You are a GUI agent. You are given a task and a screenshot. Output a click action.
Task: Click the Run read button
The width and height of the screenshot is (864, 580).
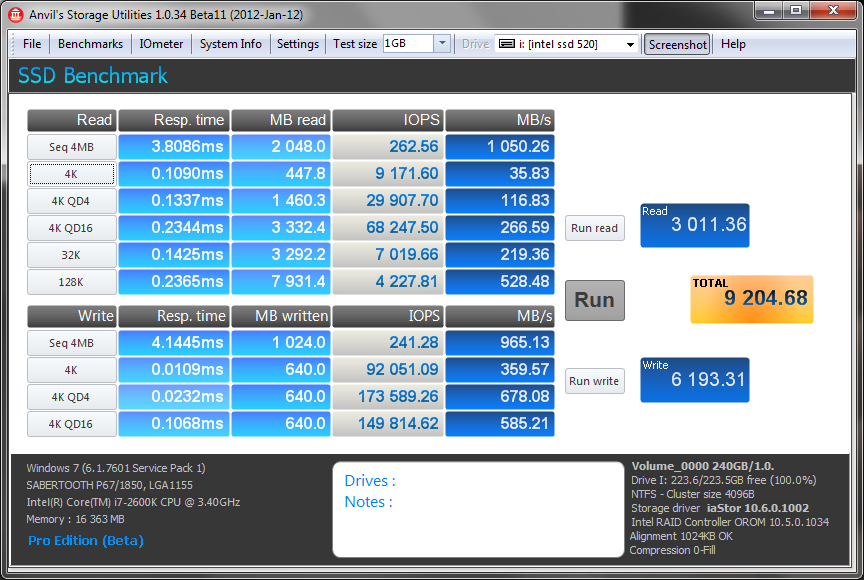[x=595, y=228]
